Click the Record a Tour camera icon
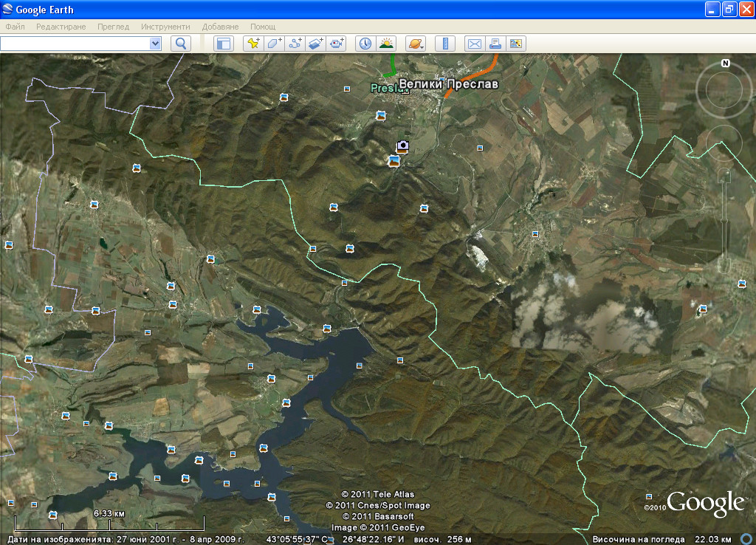 [x=337, y=44]
